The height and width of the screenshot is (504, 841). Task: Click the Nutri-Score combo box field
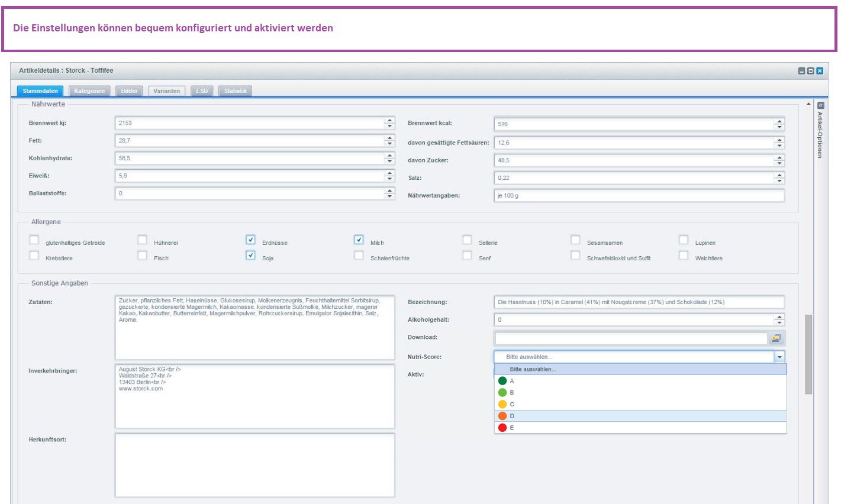click(x=634, y=357)
